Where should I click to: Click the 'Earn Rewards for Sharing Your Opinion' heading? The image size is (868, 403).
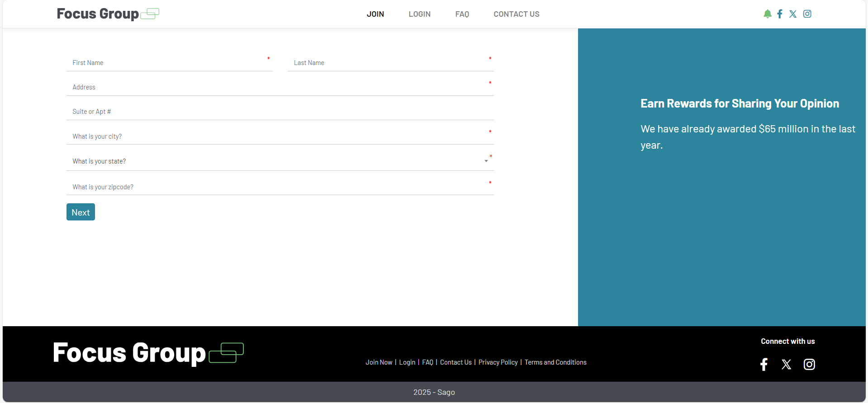[740, 103]
